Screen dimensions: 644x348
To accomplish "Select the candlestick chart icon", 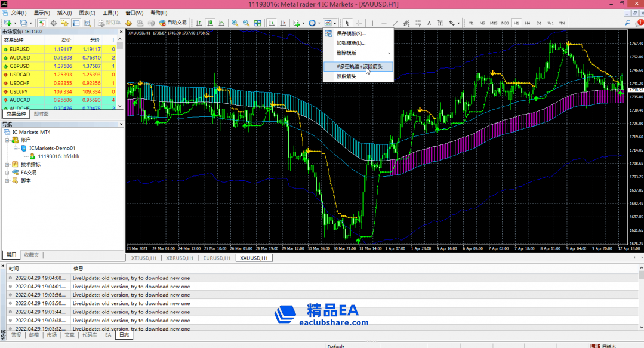I will point(210,23).
